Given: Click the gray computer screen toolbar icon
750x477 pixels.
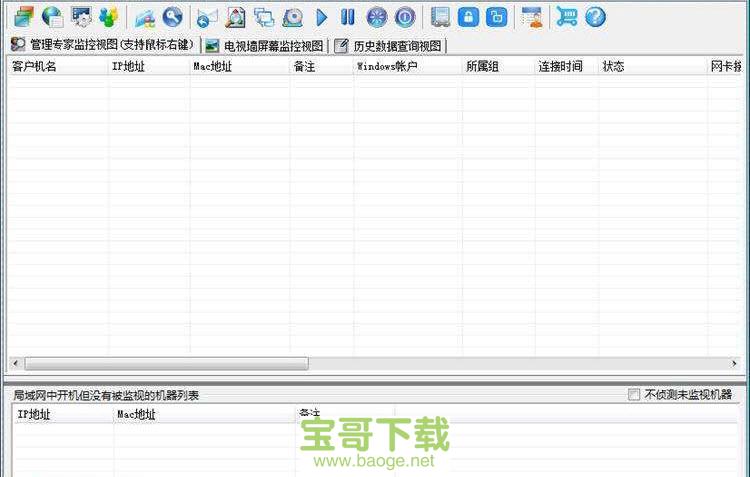Looking at the screenshot, I should 440,17.
